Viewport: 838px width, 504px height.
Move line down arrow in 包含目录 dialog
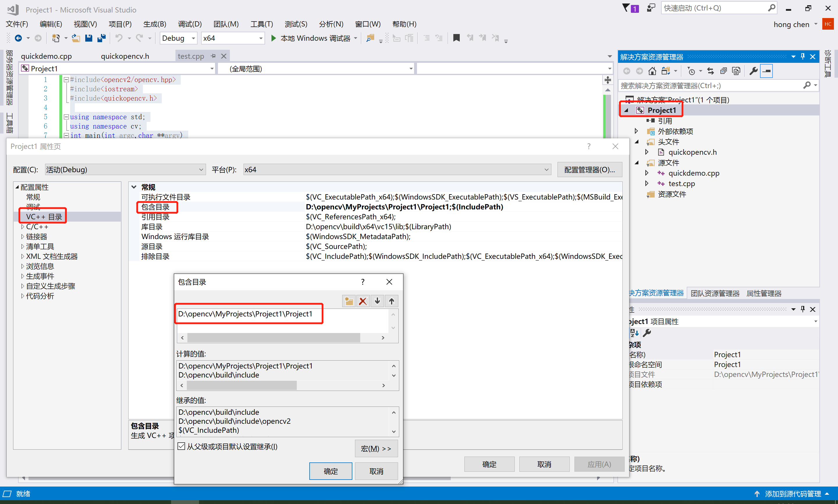[377, 301]
